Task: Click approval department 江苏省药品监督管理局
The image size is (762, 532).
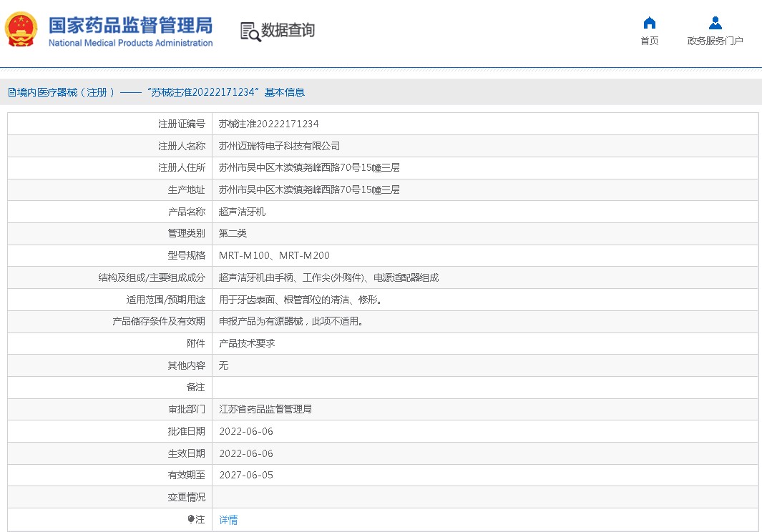Action: 265,409
